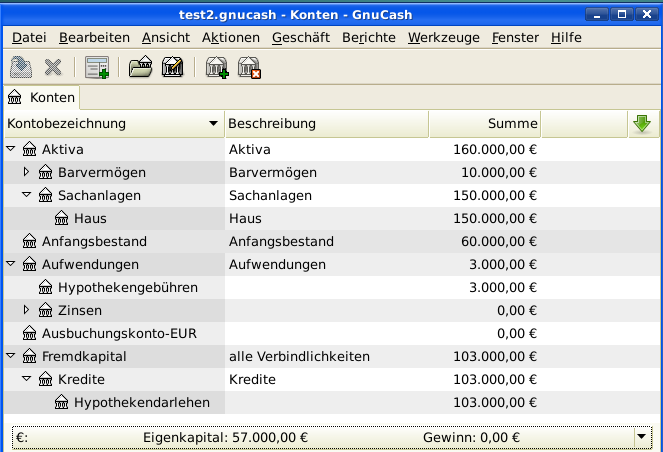
Task: Open the summary bar dropdown arrow
Action: [641, 437]
